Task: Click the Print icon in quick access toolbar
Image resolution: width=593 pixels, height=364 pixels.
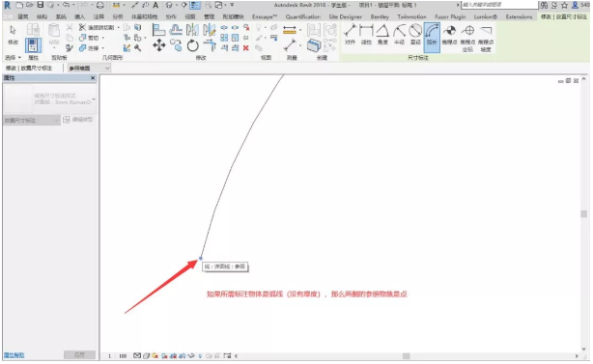Action: click(99, 5)
